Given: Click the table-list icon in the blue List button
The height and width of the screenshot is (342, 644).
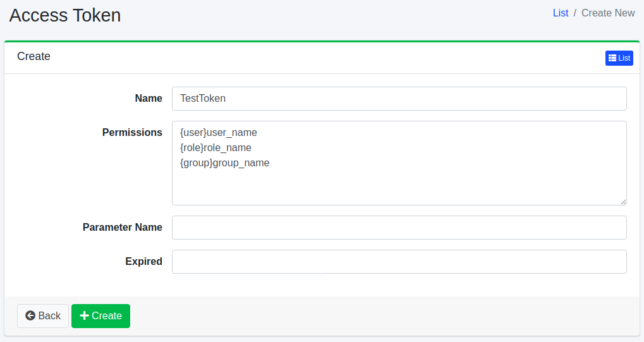Looking at the screenshot, I should pos(612,58).
